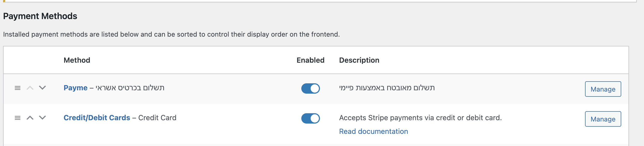Click the move down arrow for Credit/Debit Cards
Viewport: 644px width, 146px height.
coord(42,118)
